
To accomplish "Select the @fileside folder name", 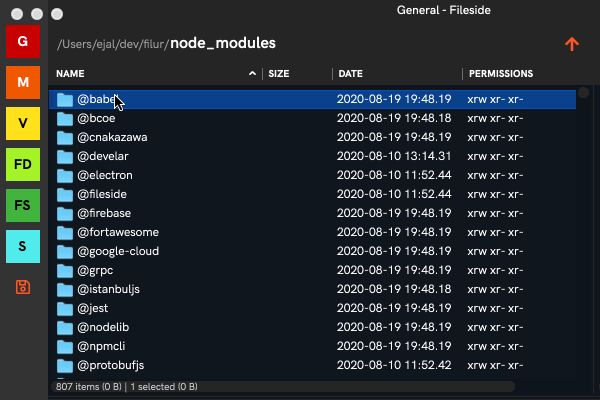I will click(x=102, y=194).
